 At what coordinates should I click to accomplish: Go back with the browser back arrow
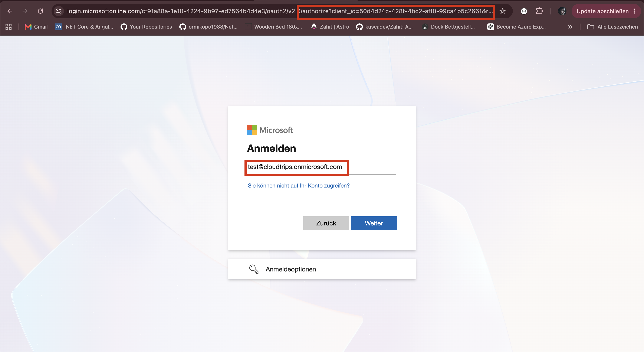10,11
